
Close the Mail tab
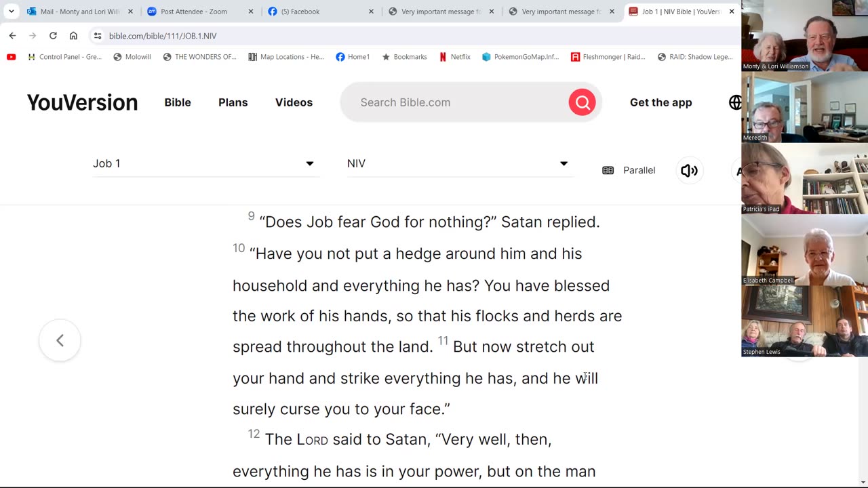click(x=130, y=12)
